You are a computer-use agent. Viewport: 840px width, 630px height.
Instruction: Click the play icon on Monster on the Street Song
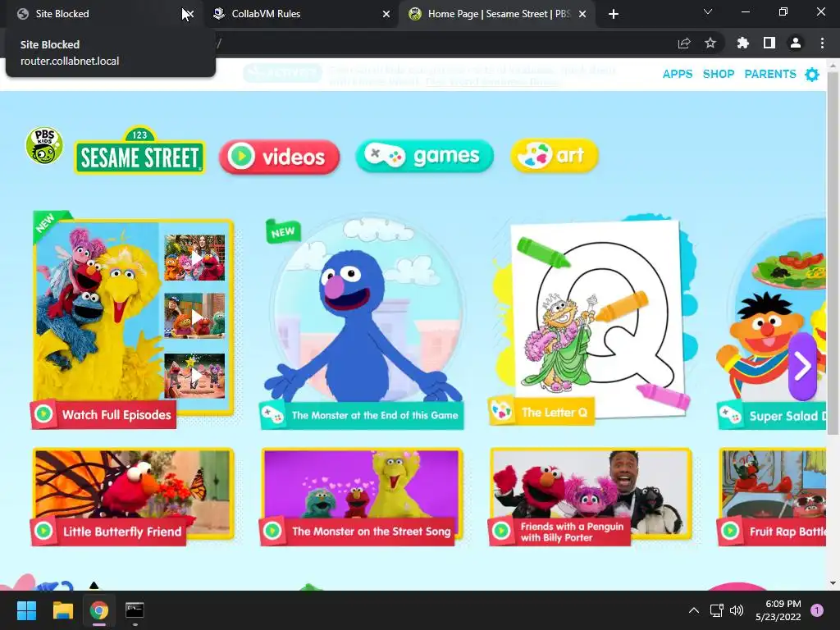(272, 531)
